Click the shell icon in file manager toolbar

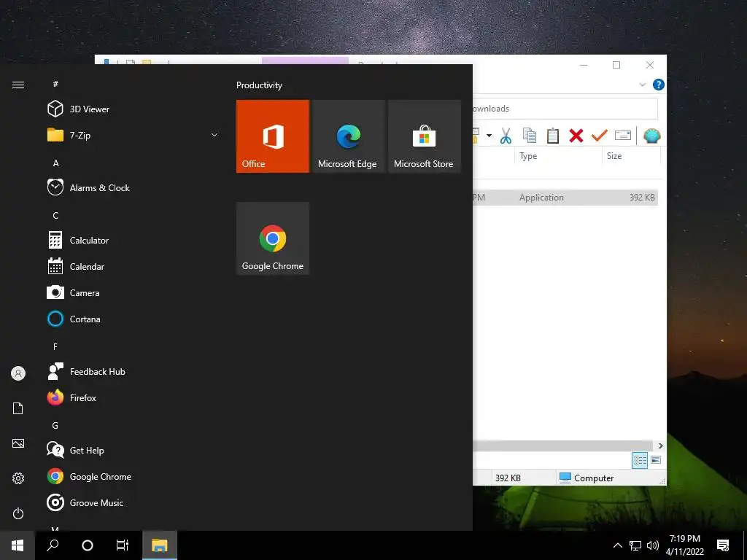(651, 136)
